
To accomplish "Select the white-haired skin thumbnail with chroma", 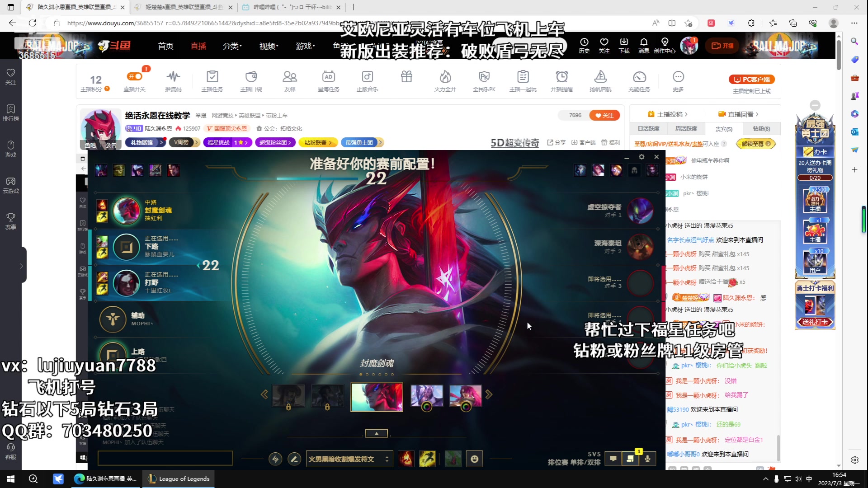I will 426,396.
